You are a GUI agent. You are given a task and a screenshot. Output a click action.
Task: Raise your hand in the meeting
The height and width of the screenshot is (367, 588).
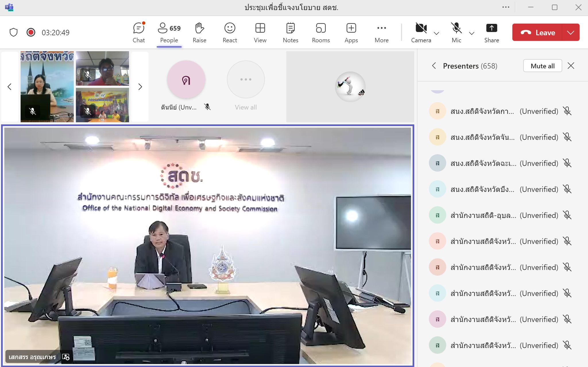[x=199, y=32]
